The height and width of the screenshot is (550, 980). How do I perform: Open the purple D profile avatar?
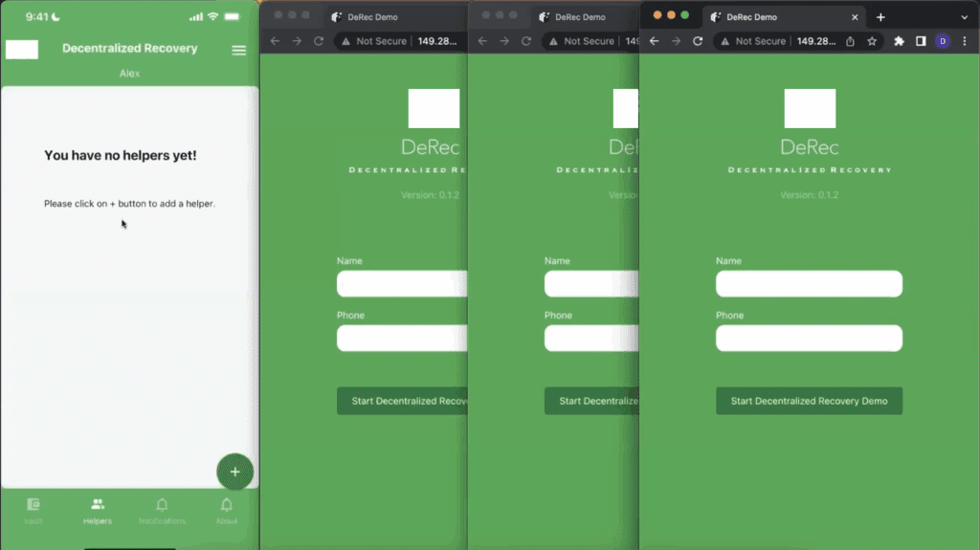943,41
